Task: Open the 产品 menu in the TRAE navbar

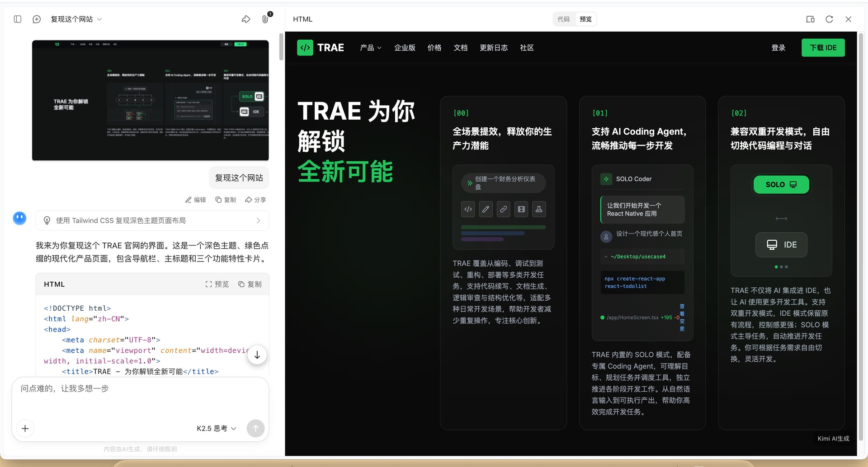Action: click(x=370, y=47)
